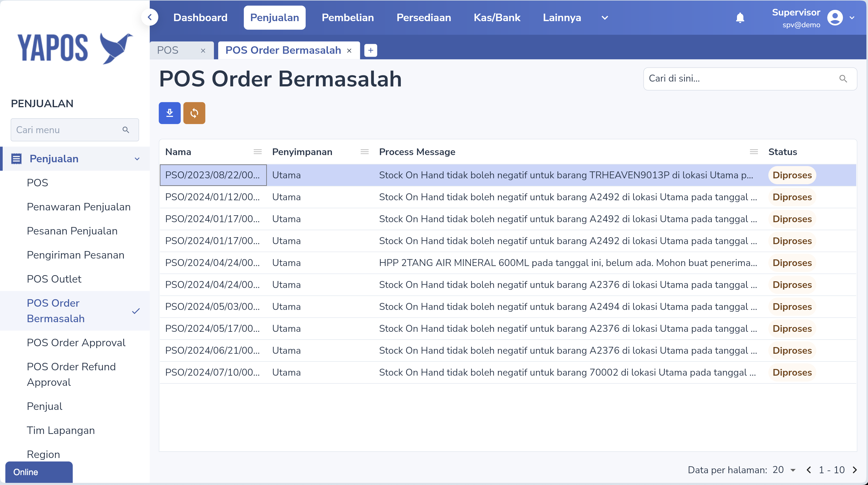868x485 pixels.
Task: Open Pesanan Penjualan in sidebar
Action: click(x=75, y=231)
